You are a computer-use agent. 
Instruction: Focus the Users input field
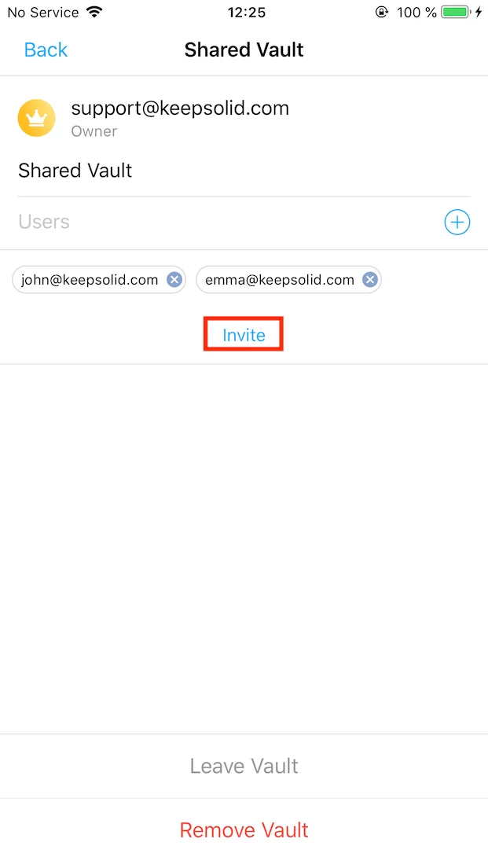229,223
